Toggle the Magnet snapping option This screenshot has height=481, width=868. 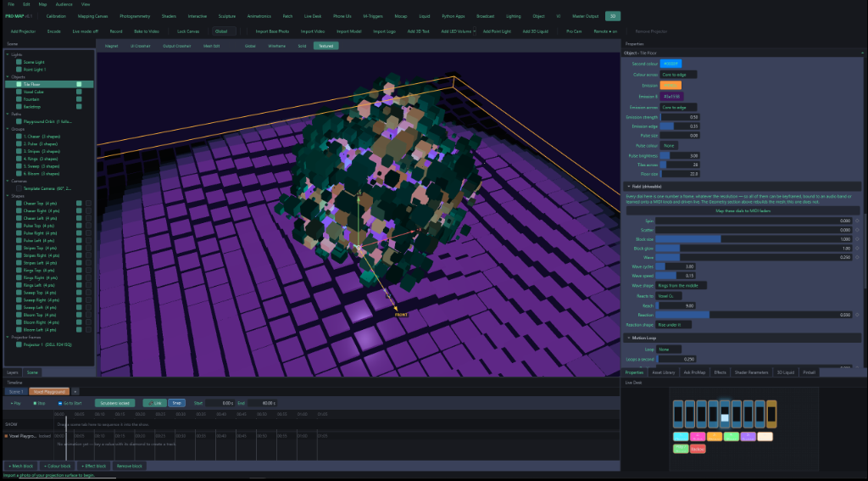click(x=111, y=46)
